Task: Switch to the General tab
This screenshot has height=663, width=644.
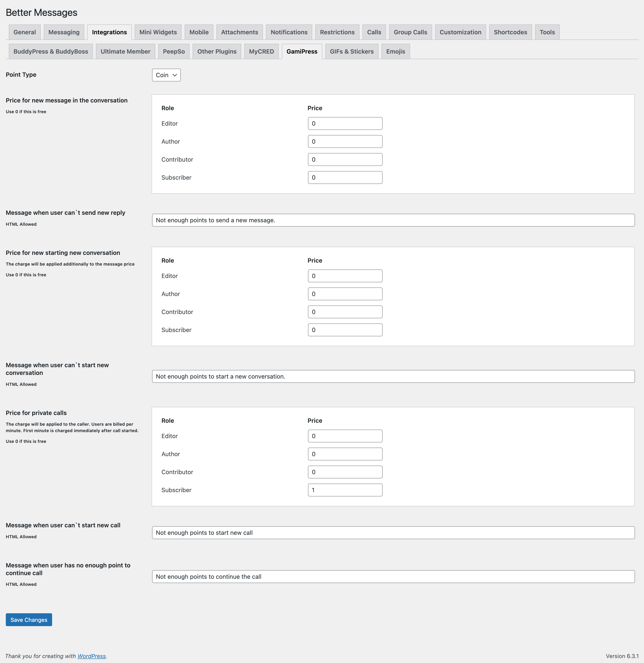Action: [x=25, y=32]
